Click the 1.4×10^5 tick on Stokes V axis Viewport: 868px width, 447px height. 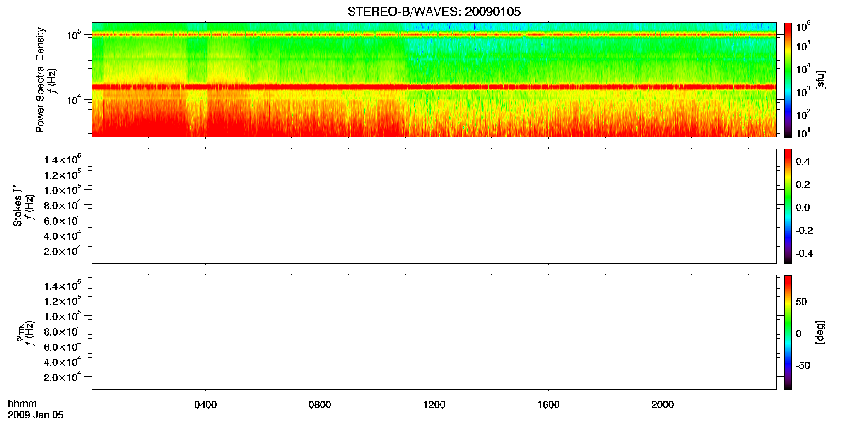(x=63, y=159)
